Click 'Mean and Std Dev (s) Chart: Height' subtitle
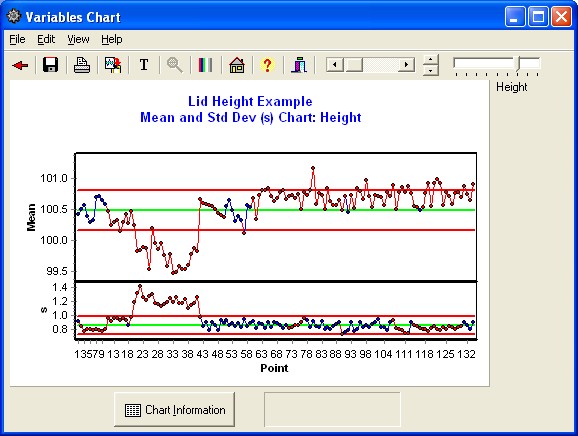Image resolution: width=578 pixels, height=436 pixels. (251, 118)
